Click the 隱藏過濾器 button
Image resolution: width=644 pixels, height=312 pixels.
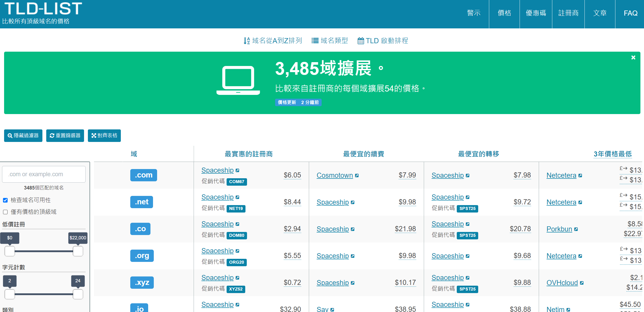pos(23,136)
